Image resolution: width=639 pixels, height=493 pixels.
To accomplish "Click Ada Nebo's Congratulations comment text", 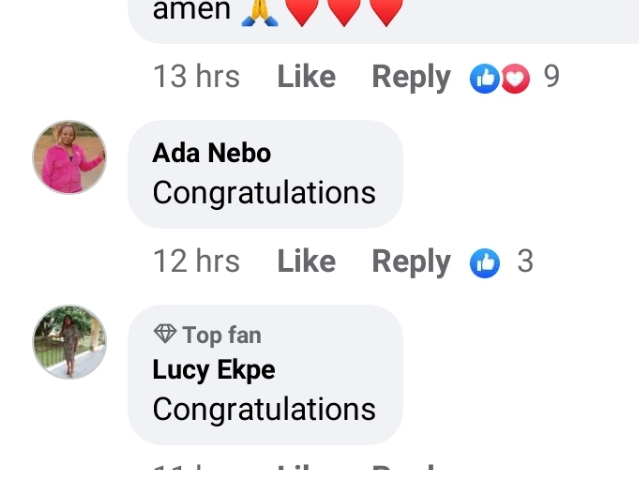I will coord(264,192).
